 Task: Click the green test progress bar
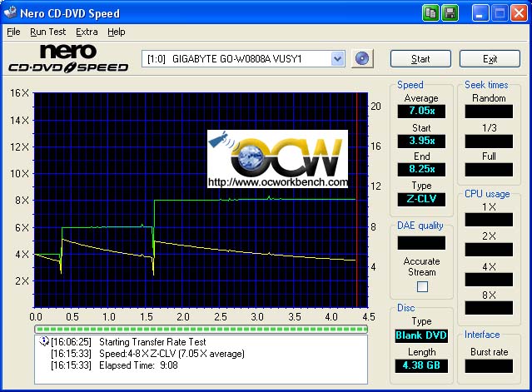[201, 329]
